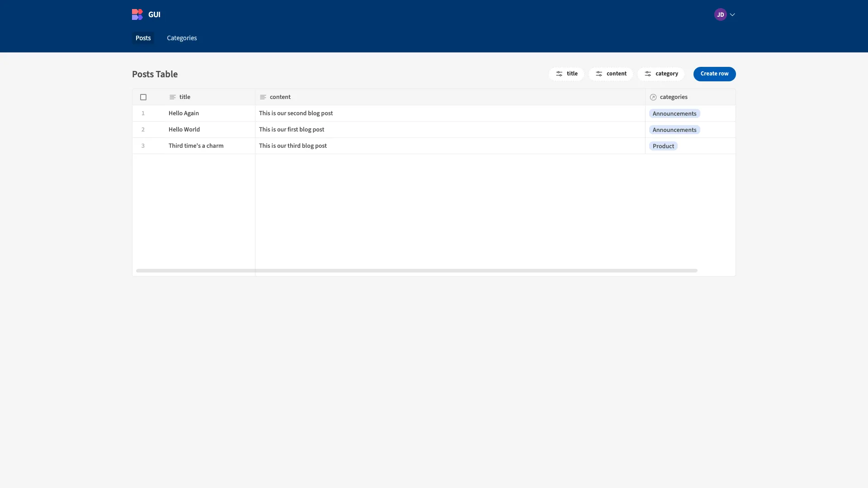Click the categories column relation icon
The image size is (868, 488).
[653, 97]
